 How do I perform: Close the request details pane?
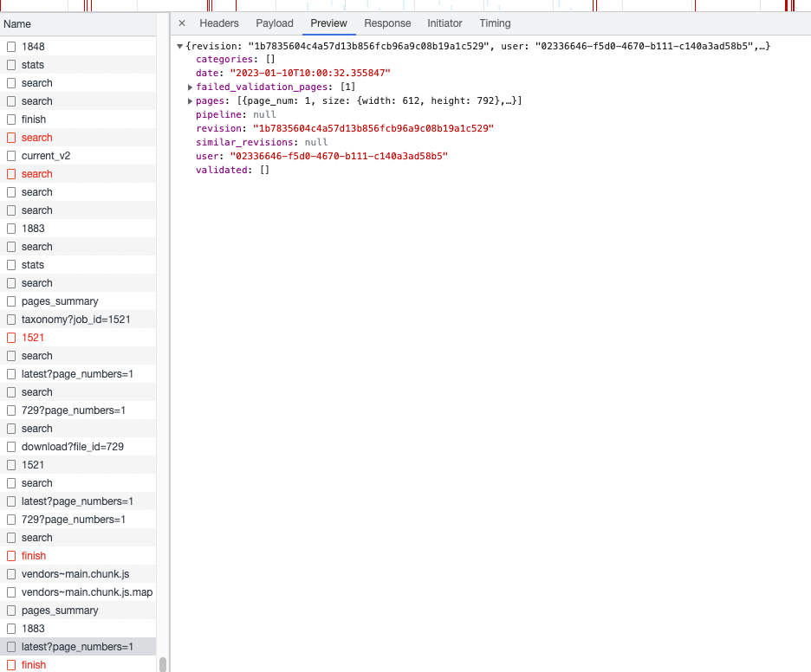pyautogui.click(x=181, y=23)
